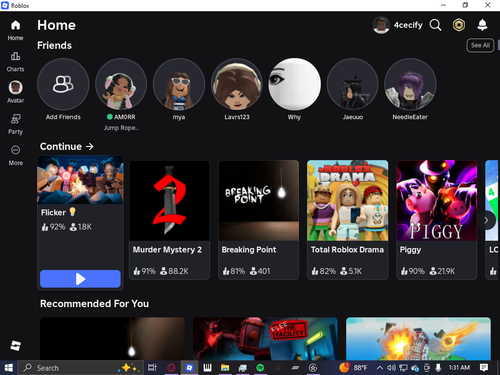Open friend NeedleEater's avatar
This screenshot has width=500, height=375.
click(x=410, y=84)
